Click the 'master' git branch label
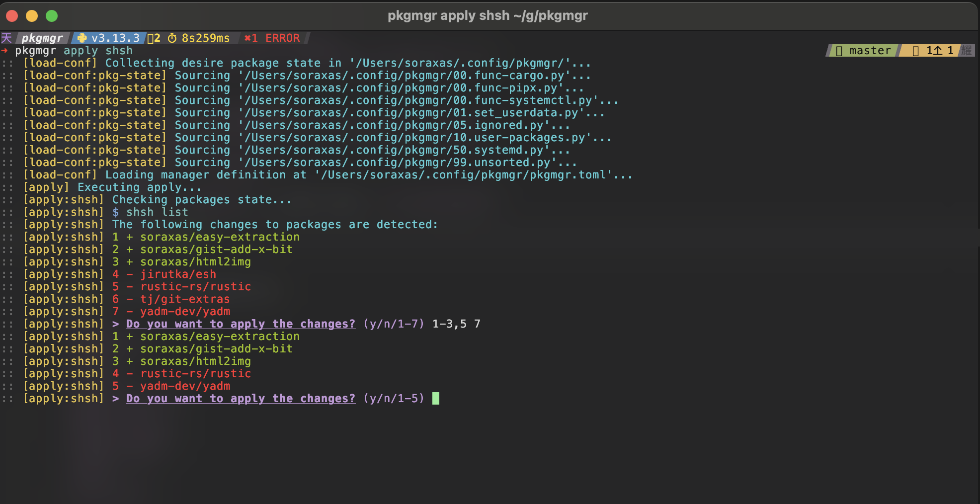980x504 pixels. (870, 51)
